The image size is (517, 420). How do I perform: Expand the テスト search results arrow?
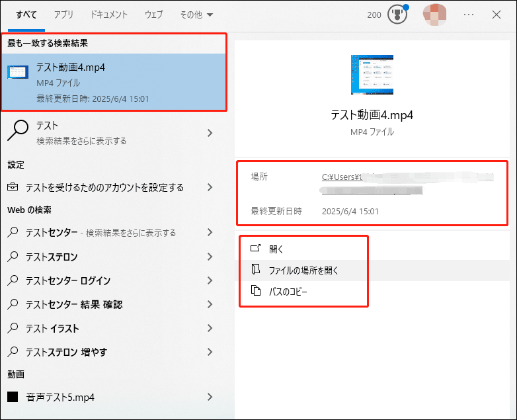pyautogui.click(x=210, y=133)
